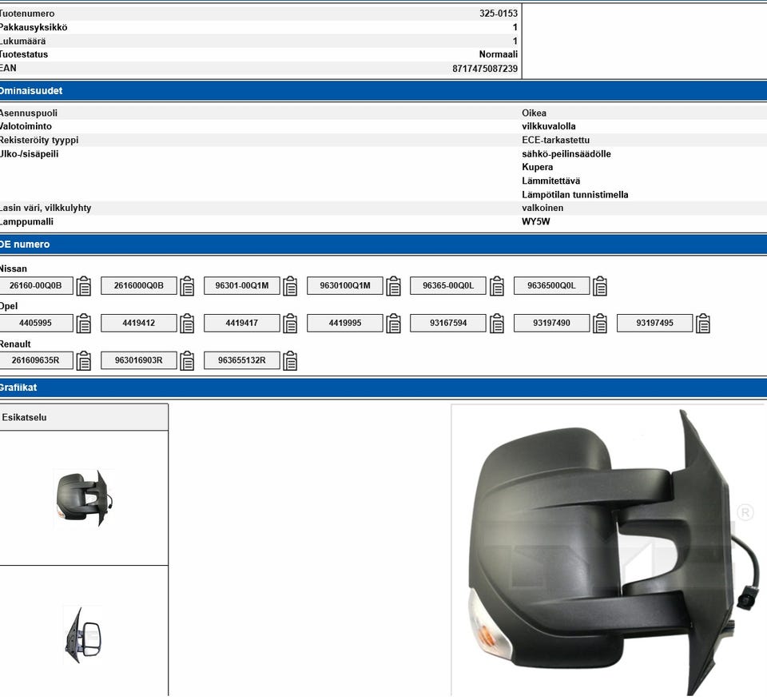
Task: Open the second mirror glass preview thumbnail
Action: coord(83,635)
